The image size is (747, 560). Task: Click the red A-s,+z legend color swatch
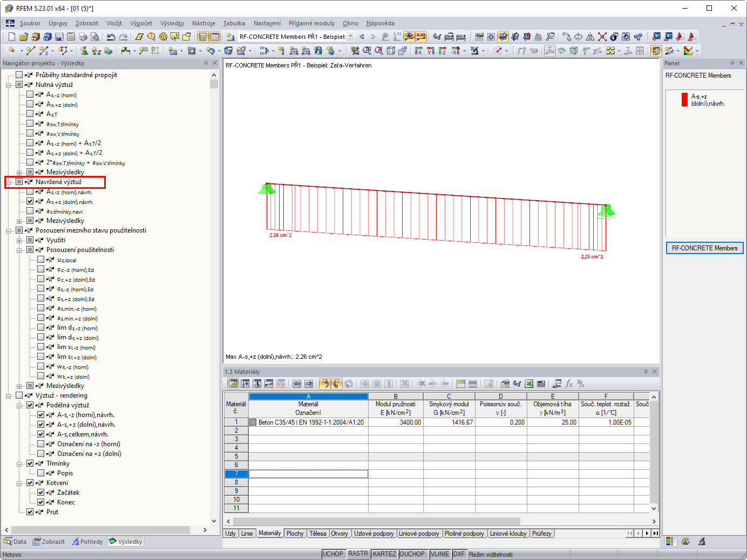[x=684, y=100]
